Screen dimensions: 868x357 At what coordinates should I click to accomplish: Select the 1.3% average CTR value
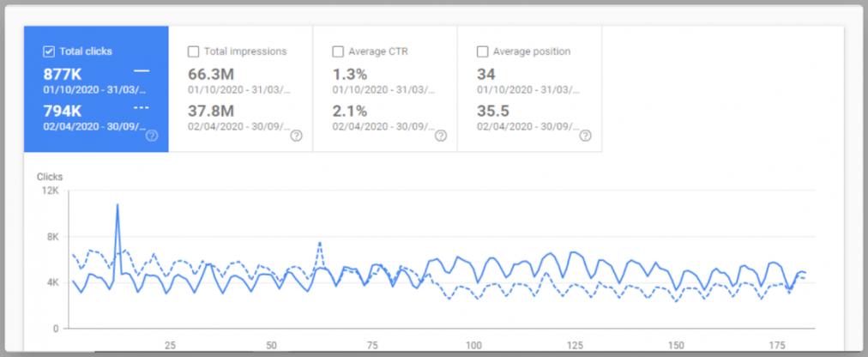(349, 74)
